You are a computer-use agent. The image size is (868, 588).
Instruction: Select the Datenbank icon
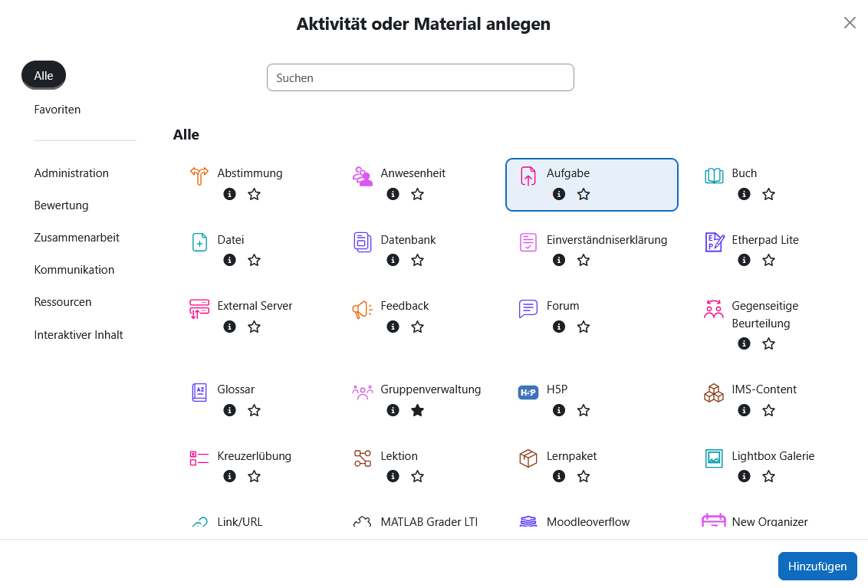tap(362, 242)
